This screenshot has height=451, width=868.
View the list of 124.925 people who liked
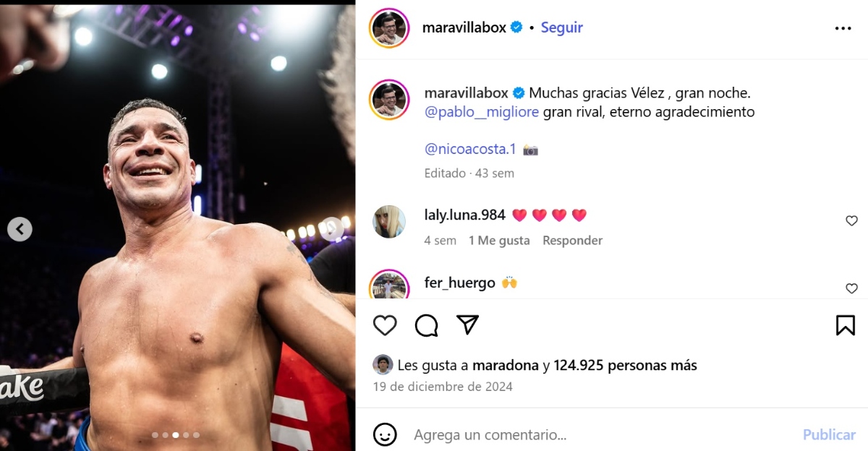pos(625,365)
